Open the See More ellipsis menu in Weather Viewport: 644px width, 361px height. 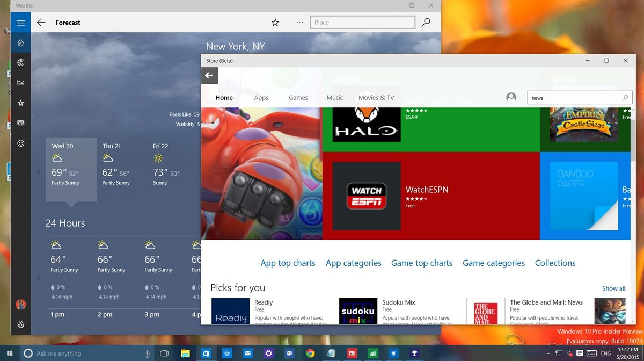299,23
